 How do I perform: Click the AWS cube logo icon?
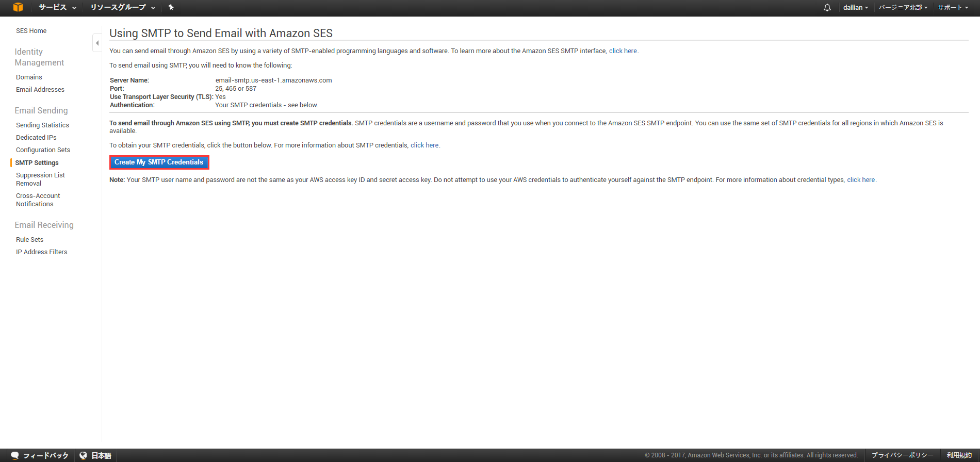pyautogui.click(x=18, y=7)
